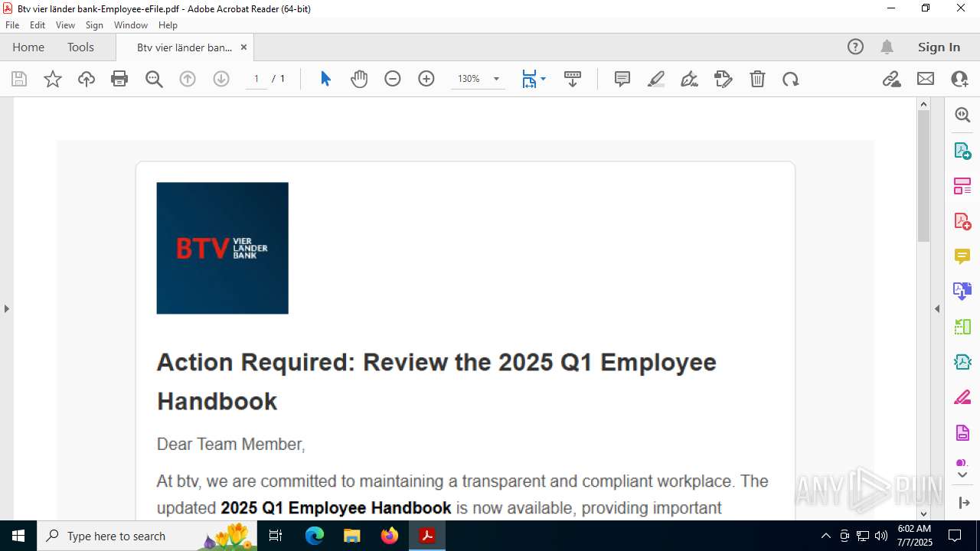The image size is (980, 551).
Task: Switch to the Home tab
Action: [x=28, y=47]
